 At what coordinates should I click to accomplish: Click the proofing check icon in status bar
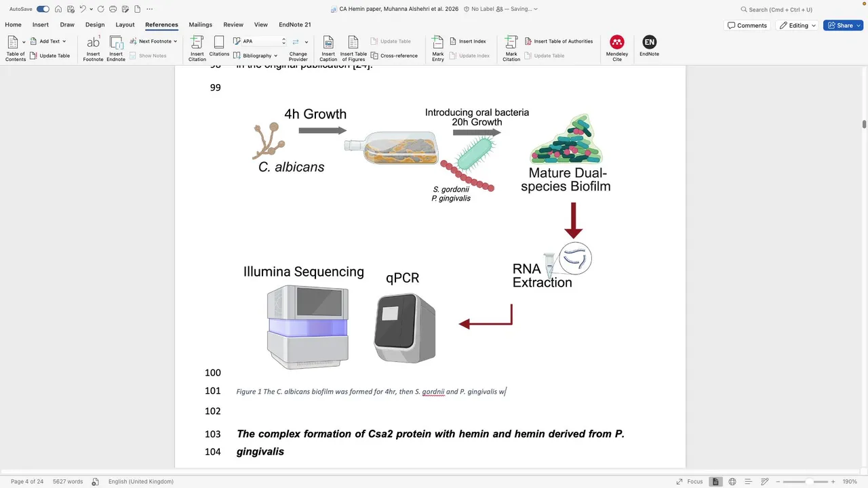click(96, 481)
